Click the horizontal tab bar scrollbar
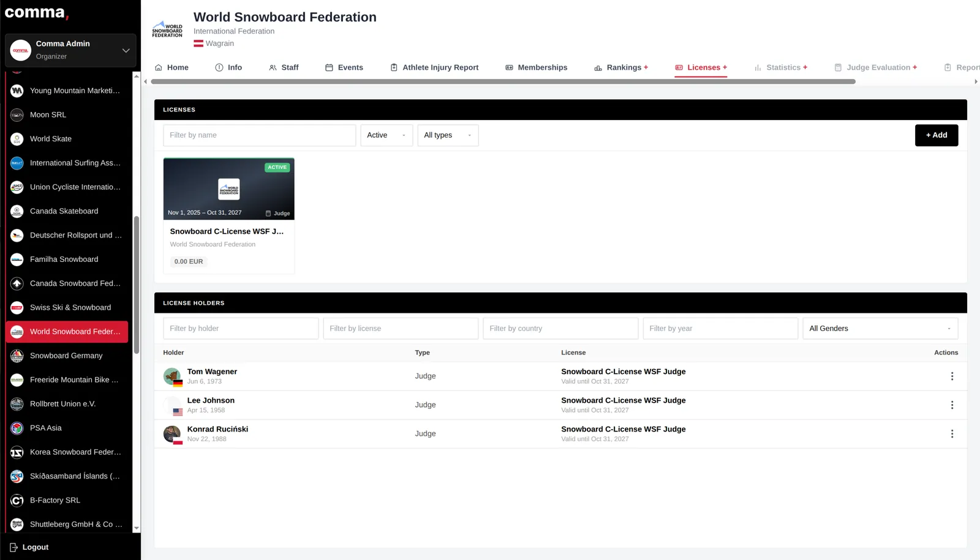 point(503,81)
